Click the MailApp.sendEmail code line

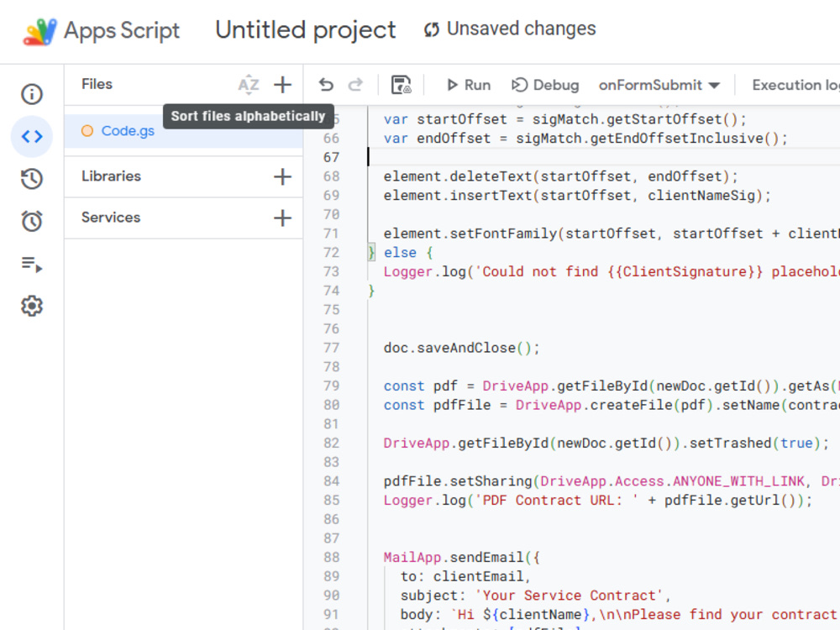click(461, 558)
